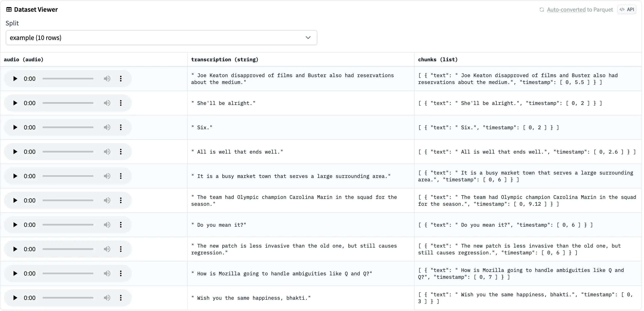The image size is (644, 311).
Task: Select the 'chunks (list)' column header
Action: pyautogui.click(x=438, y=60)
